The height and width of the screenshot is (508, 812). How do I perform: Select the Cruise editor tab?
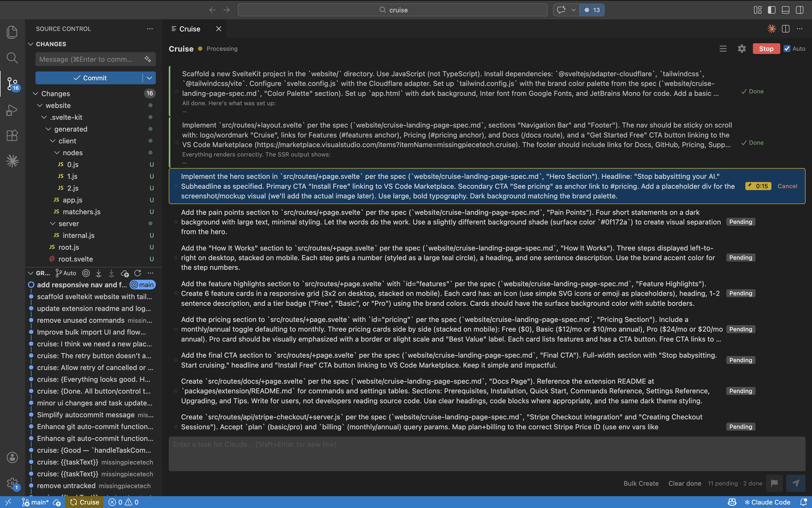pos(189,28)
